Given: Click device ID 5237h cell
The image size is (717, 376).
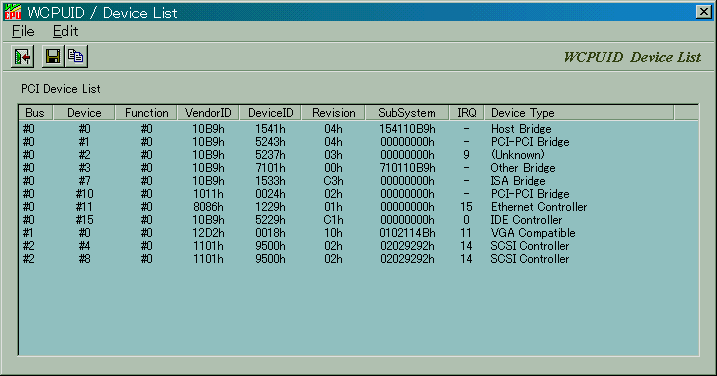Looking at the screenshot, I should pos(270,155).
